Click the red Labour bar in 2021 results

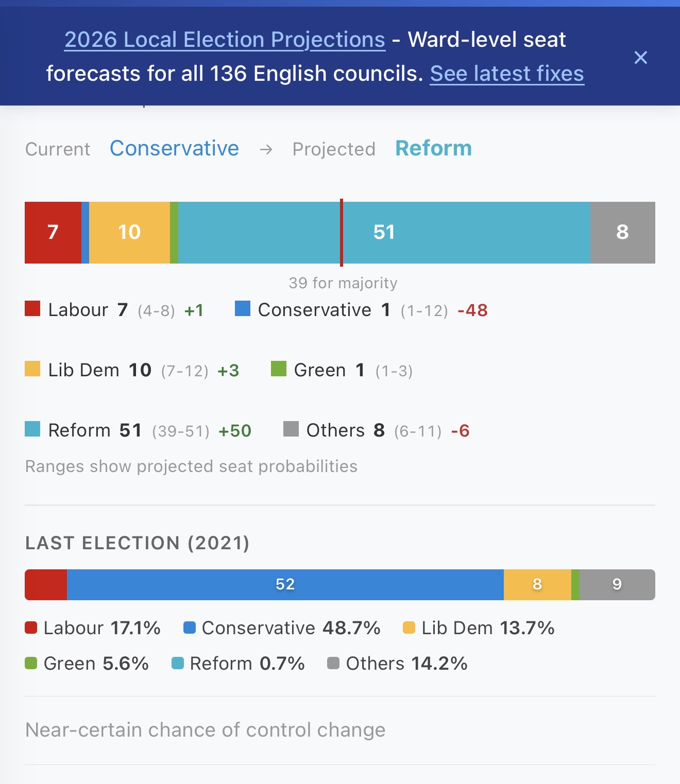click(x=46, y=584)
